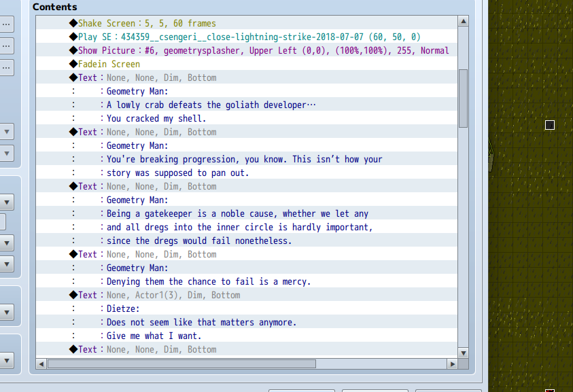
Task: Click line 'story was supposed to pan out.'
Action: click(247, 173)
